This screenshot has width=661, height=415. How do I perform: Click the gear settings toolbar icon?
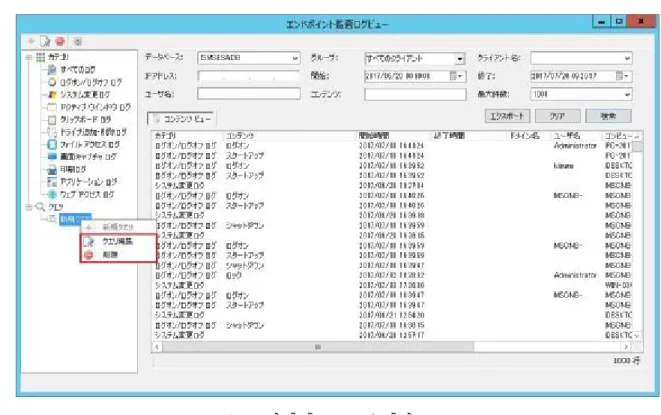click(78, 42)
